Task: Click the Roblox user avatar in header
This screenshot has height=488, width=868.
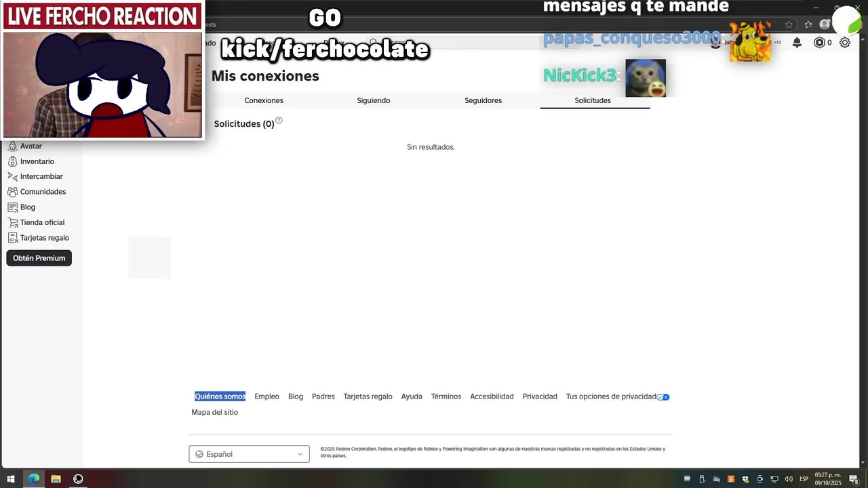Action: [715, 43]
